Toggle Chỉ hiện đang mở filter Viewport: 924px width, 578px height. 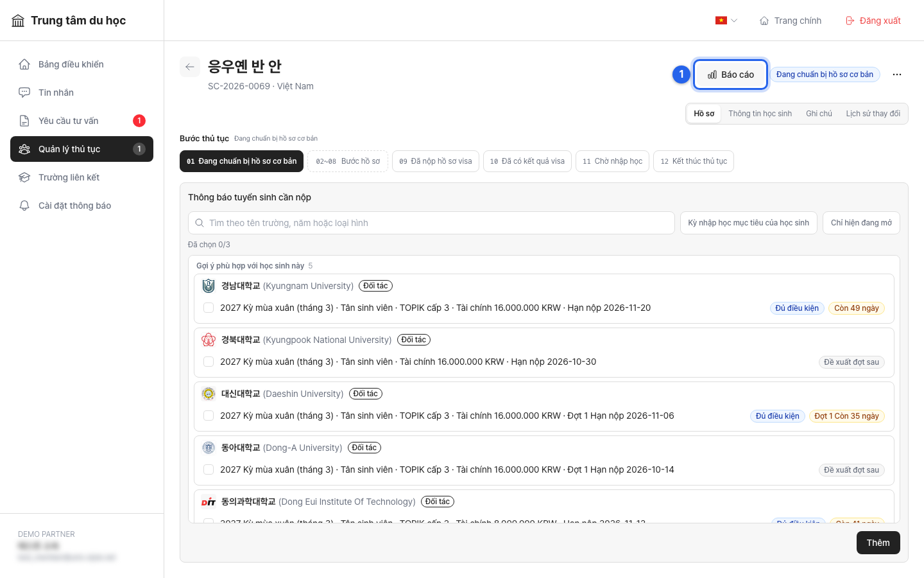(861, 223)
